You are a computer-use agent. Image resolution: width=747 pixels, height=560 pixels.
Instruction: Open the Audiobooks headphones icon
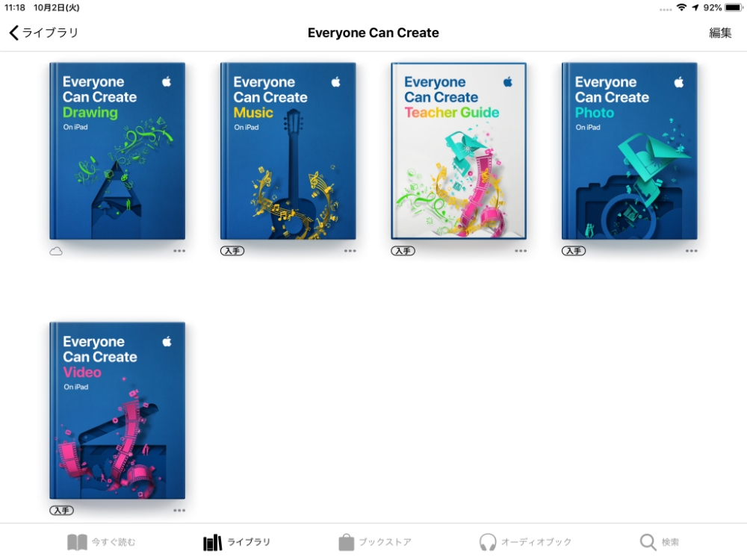(489, 542)
